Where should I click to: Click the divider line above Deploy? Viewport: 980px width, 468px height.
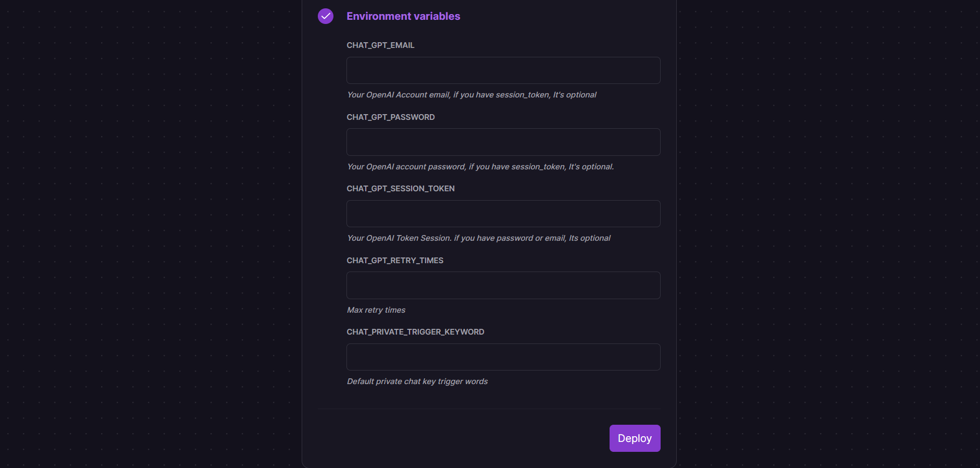pyautogui.click(x=489, y=409)
